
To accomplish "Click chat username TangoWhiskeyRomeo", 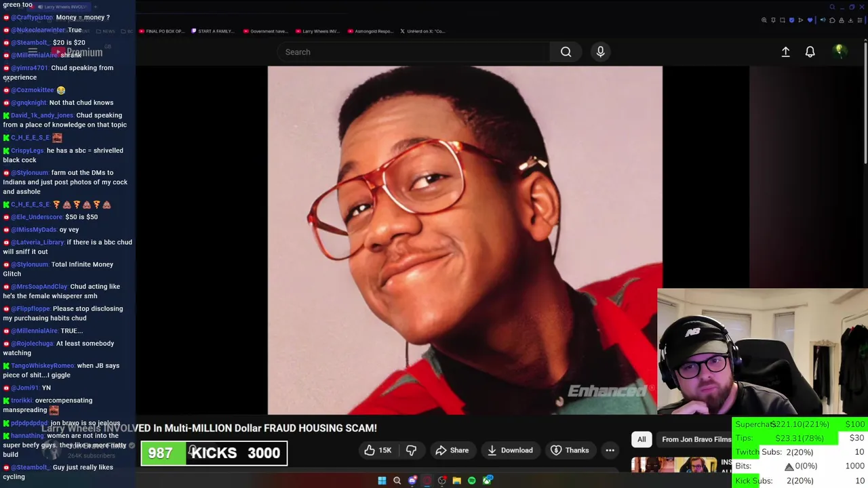I will (x=42, y=365).
